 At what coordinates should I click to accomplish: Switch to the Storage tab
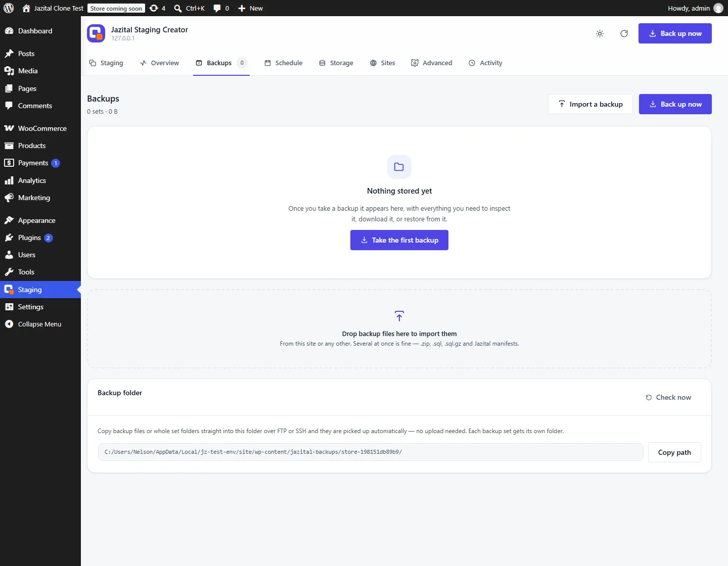coord(336,63)
